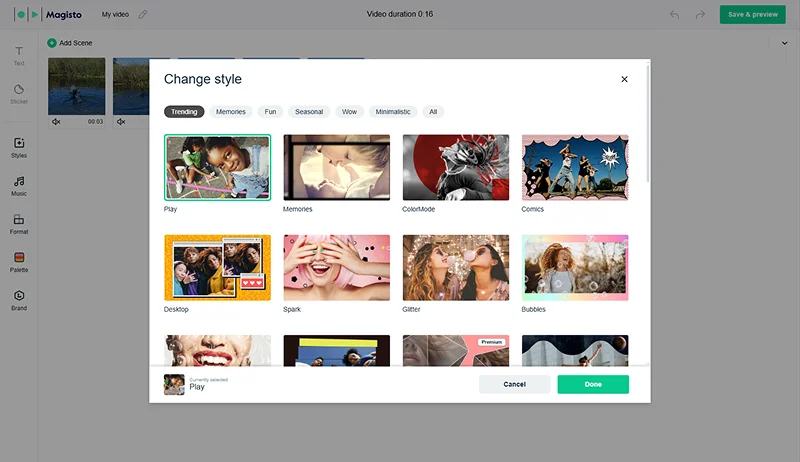Viewport: 800px width, 462px height.
Task: Open the Sticker tool
Action: click(x=18, y=92)
